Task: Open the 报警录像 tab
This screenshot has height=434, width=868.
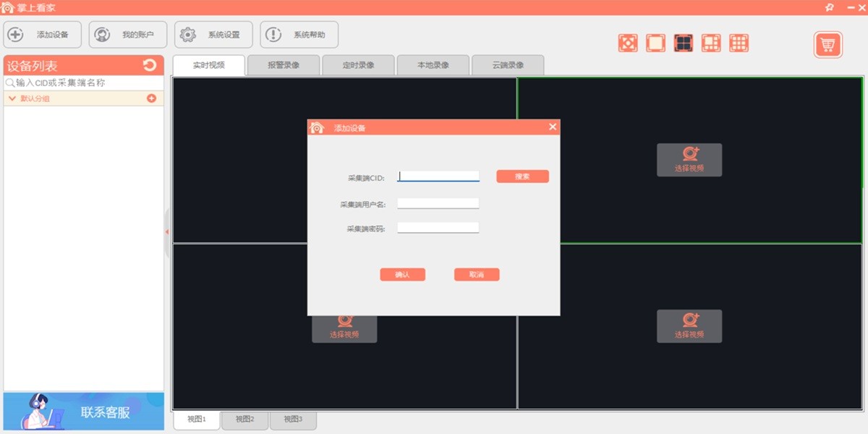Action: [283, 65]
